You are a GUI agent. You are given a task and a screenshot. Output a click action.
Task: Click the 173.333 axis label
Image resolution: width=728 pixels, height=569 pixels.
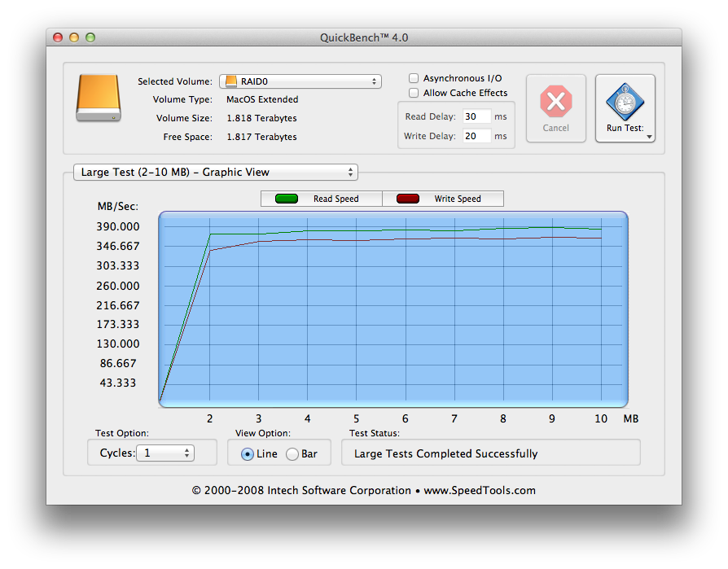(118, 324)
